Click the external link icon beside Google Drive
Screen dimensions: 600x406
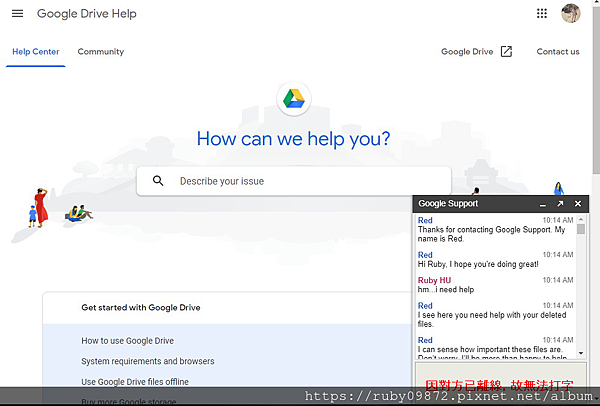coord(506,51)
